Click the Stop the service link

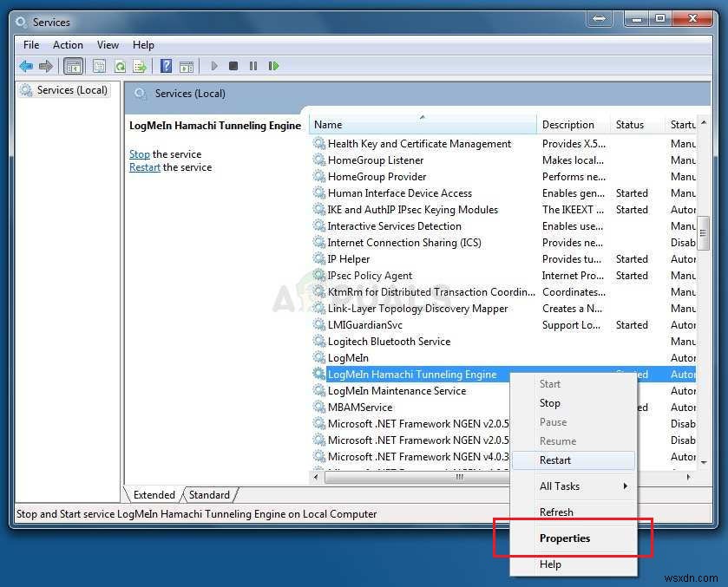pos(140,154)
